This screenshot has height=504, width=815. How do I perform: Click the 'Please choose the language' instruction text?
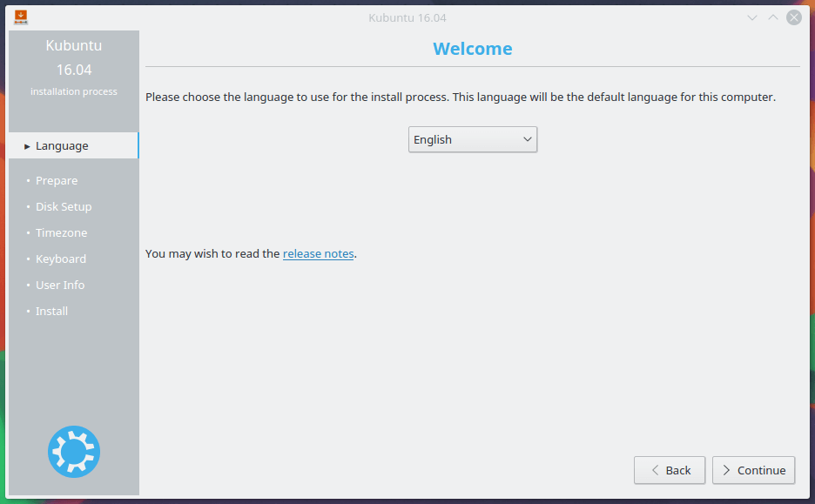point(461,97)
